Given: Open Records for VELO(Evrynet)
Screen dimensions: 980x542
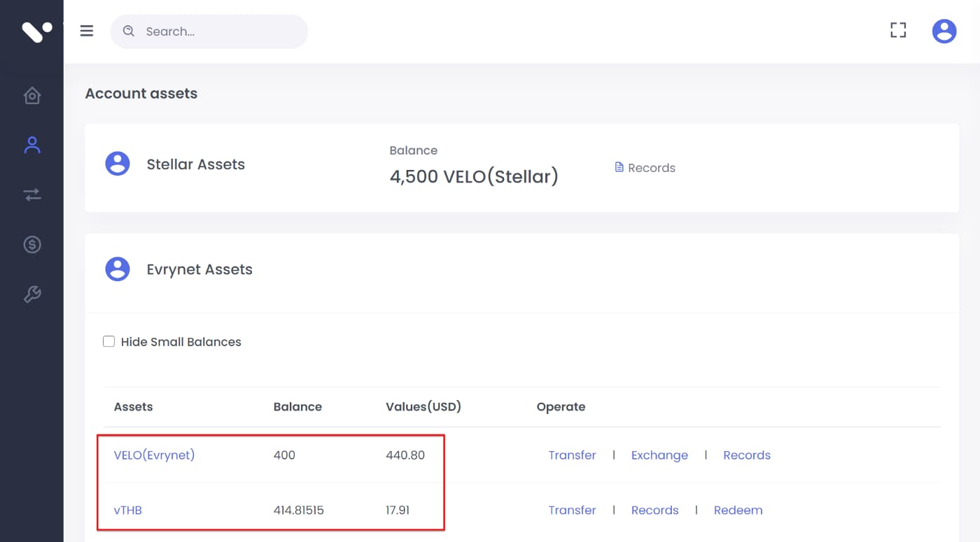Looking at the screenshot, I should coord(747,455).
